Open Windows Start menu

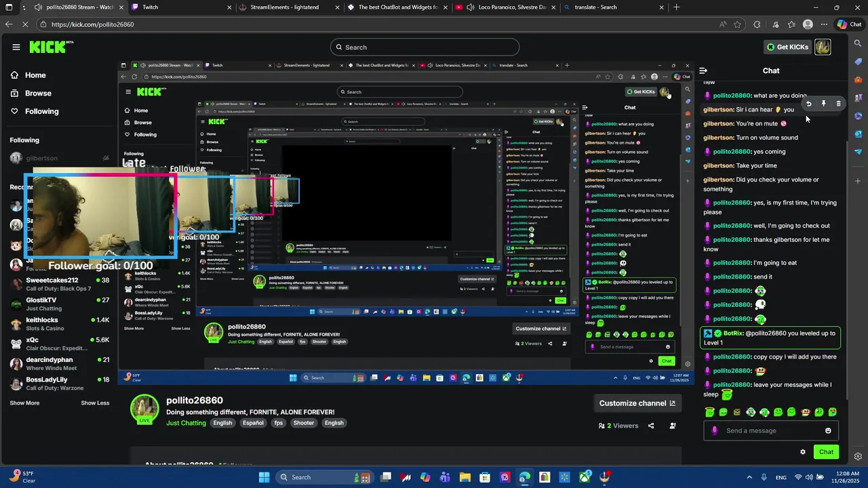coord(264,477)
